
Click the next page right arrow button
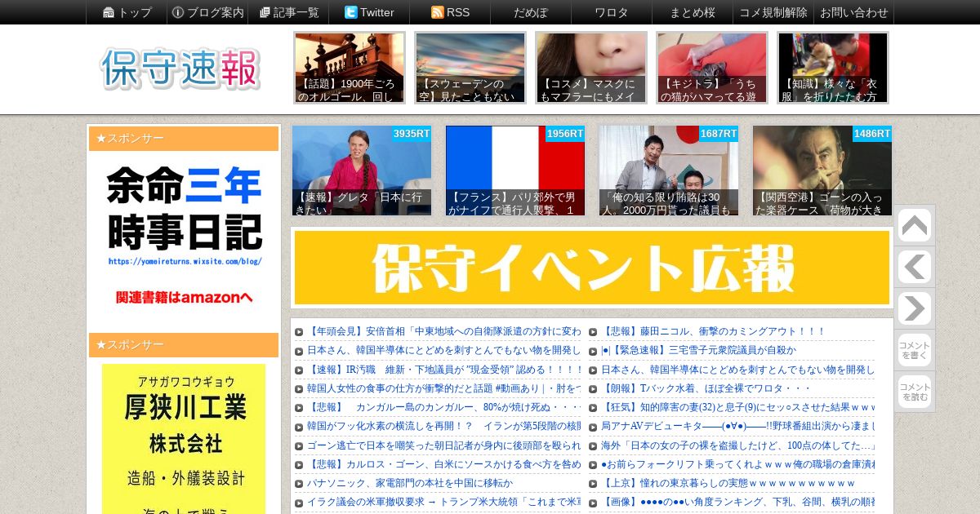pos(914,309)
